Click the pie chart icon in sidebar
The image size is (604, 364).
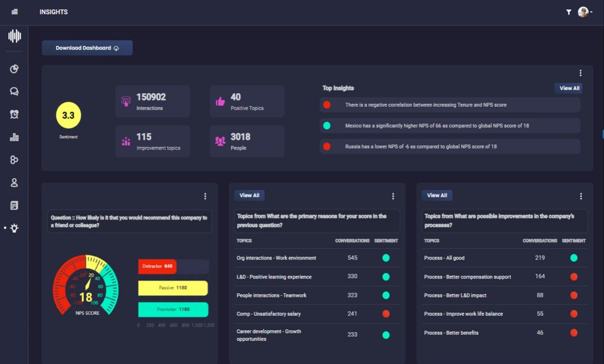(x=14, y=69)
